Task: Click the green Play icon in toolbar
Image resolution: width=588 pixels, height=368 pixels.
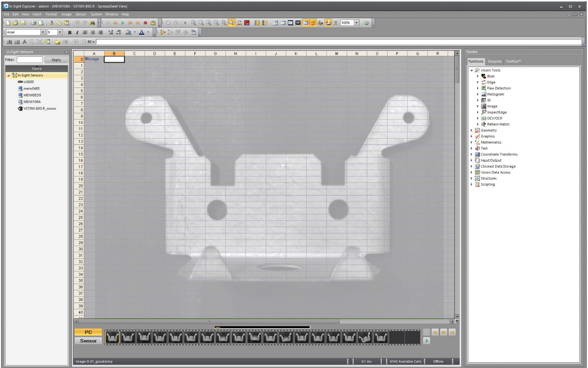Action: (122, 23)
